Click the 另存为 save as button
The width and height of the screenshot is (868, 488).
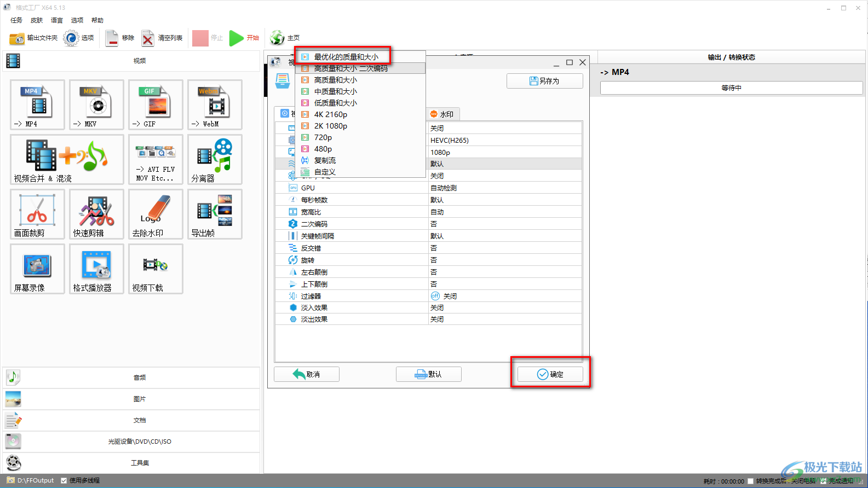coord(545,81)
